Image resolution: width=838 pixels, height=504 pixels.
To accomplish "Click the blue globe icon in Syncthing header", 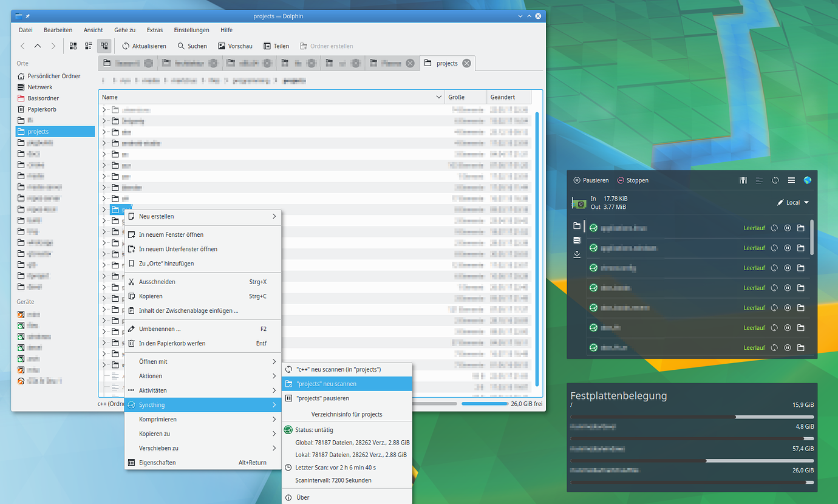I will tap(807, 180).
